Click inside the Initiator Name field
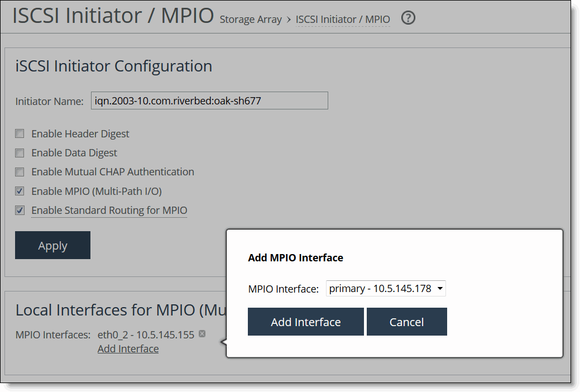580x392 pixels. [x=209, y=101]
